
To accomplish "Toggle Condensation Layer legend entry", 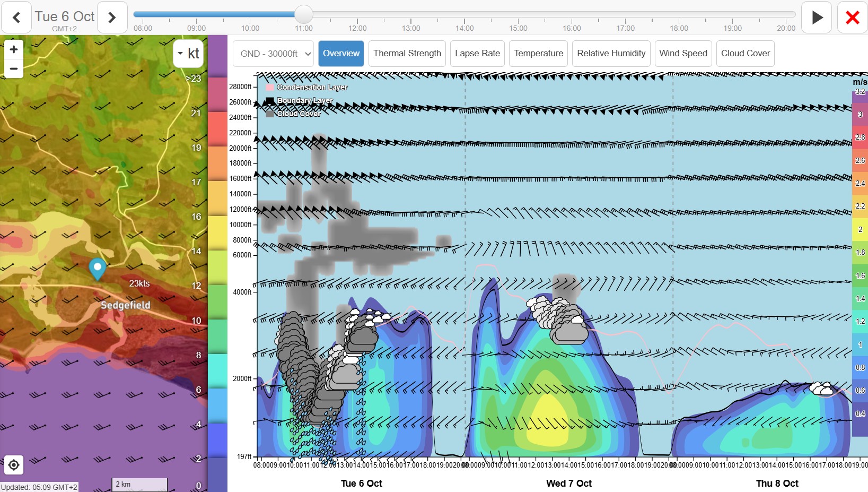I will (x=307, y=87).
